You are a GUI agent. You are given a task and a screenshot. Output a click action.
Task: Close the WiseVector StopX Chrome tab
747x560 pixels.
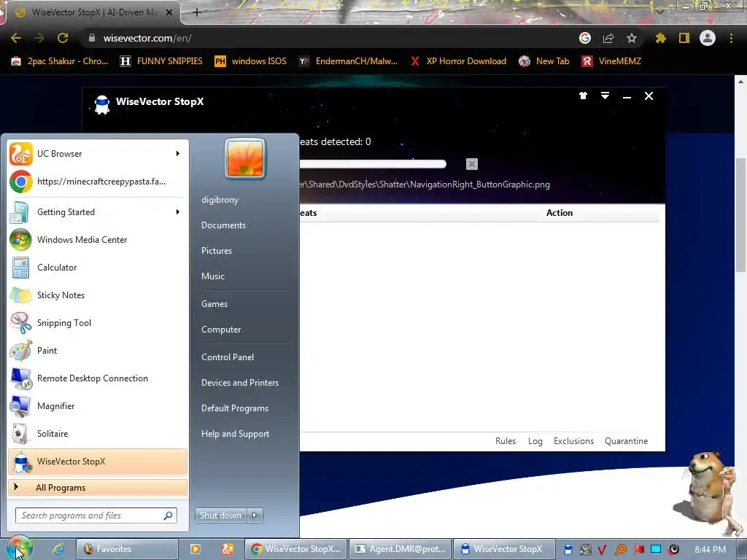[169, 12]
